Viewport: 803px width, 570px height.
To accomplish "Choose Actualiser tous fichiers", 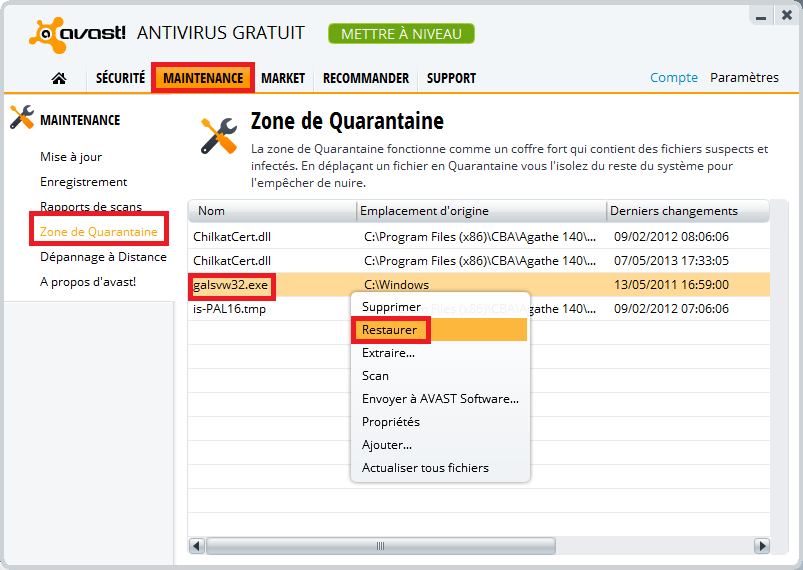I will tap(440, 468).
